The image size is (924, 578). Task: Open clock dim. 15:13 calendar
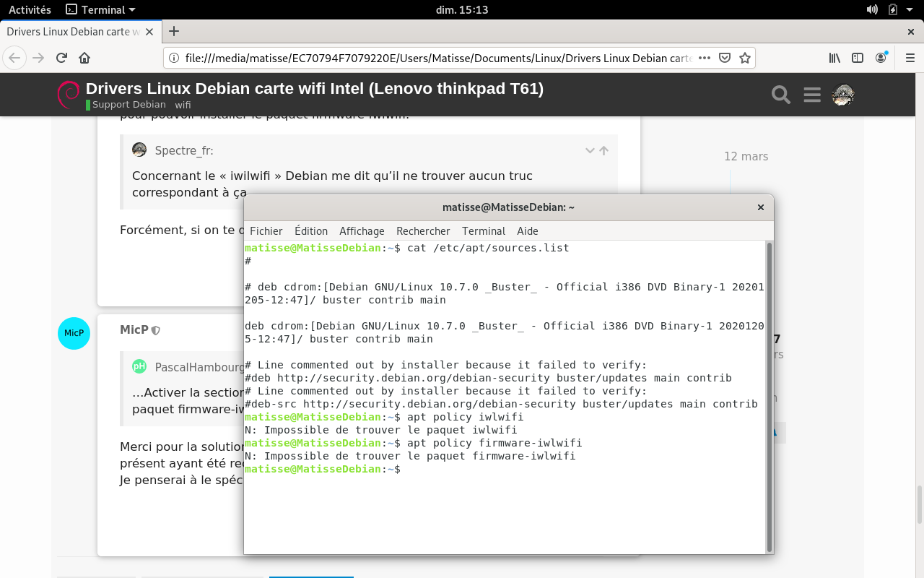point(462,9)
